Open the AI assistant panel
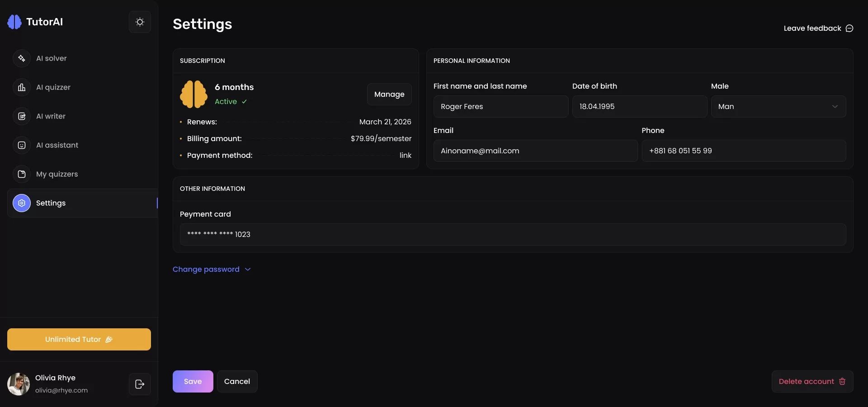868x407 pixels. (x=57, y=145)
